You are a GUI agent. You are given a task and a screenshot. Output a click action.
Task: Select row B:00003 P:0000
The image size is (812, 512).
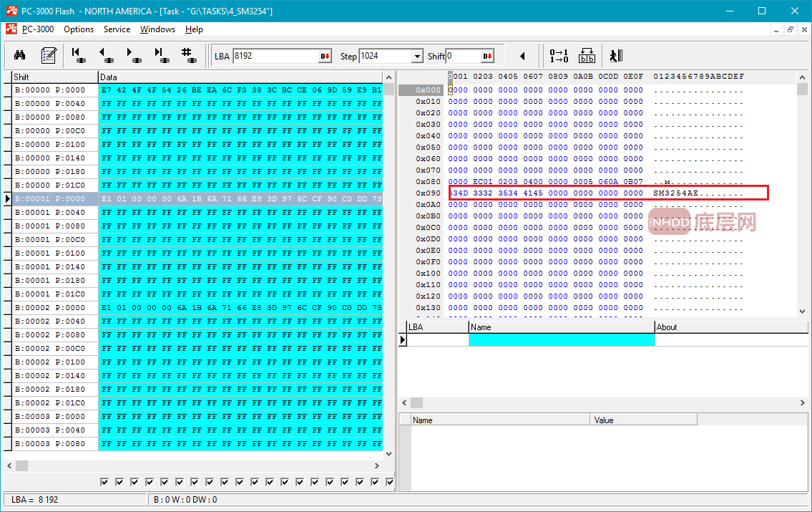pyautogui.click(x=197, y=416)
